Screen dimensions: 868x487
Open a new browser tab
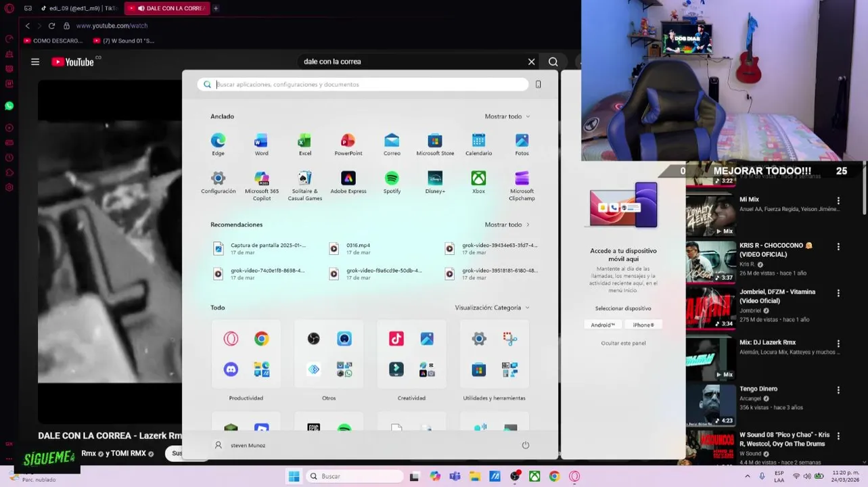coord(216,8)
